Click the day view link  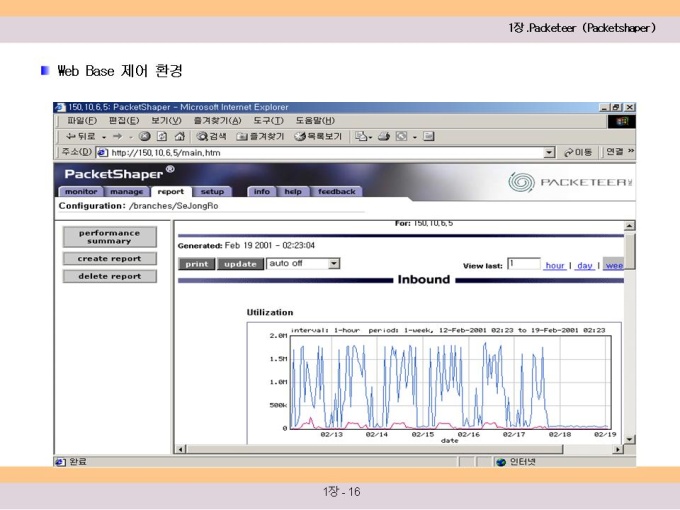(x=585, y=265)
